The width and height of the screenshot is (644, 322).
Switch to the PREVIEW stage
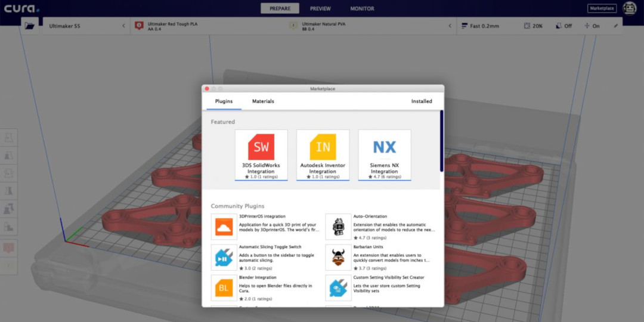320,8
